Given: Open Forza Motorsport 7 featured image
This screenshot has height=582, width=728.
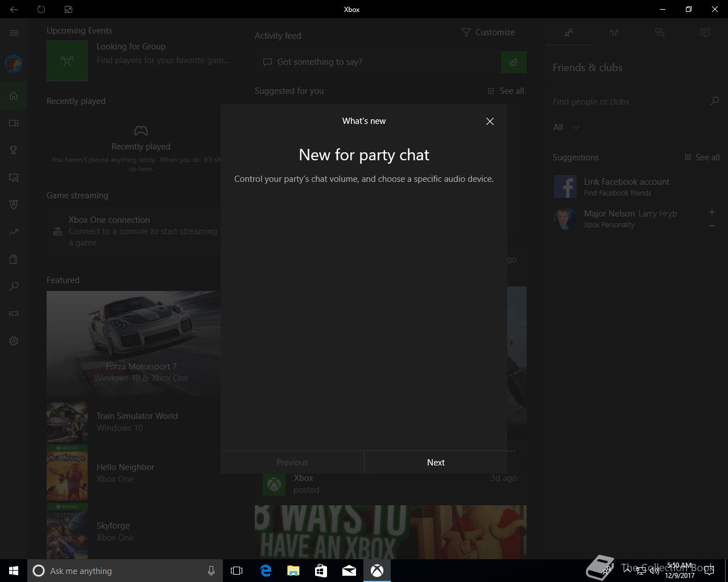Looking at the screenshot, I should click(x=134, y=343).
